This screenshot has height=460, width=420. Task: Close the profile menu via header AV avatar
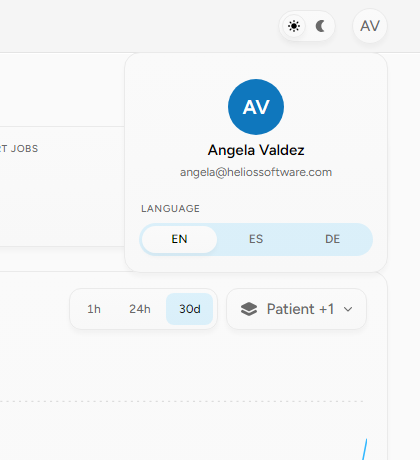(370, 26)
